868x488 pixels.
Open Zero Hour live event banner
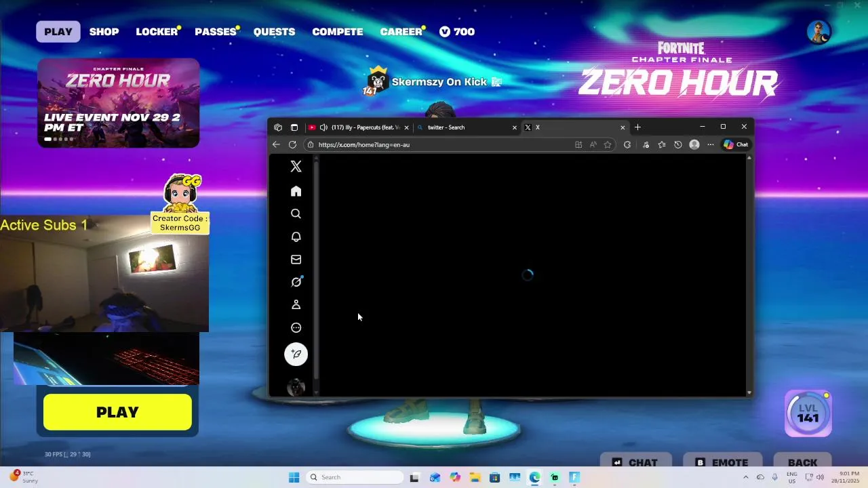tap(119, 103)
